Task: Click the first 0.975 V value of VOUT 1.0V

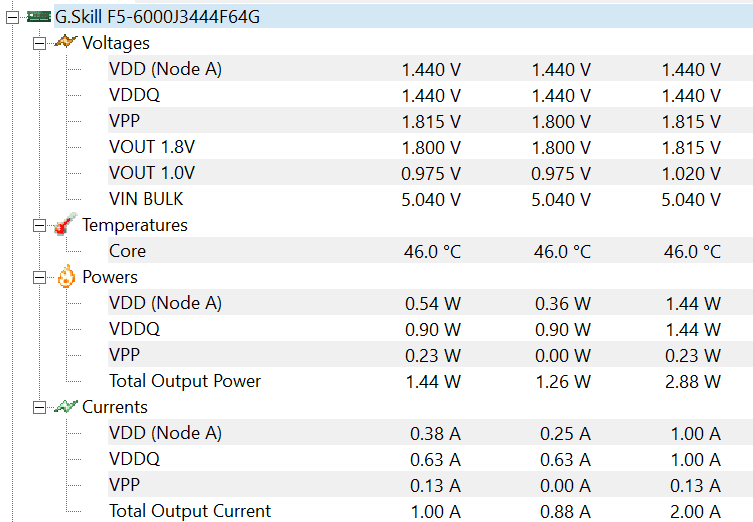Action: pos(431,173)
